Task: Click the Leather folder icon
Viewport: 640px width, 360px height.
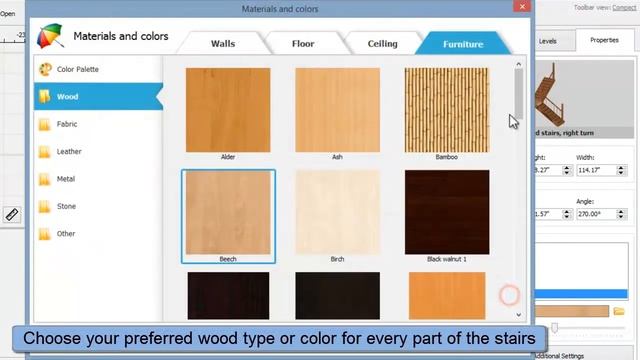Action: [x=44, y=151]
